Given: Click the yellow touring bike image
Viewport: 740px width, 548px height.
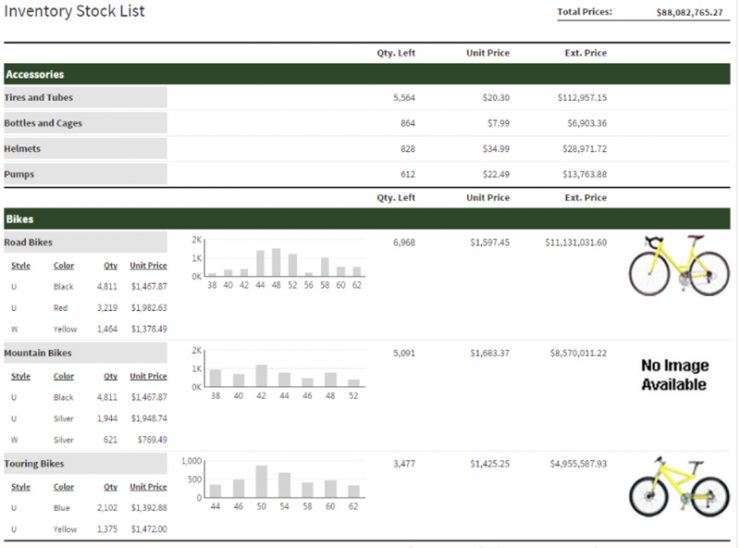Looking at the screenshot, I should click(x=679, y=487).
